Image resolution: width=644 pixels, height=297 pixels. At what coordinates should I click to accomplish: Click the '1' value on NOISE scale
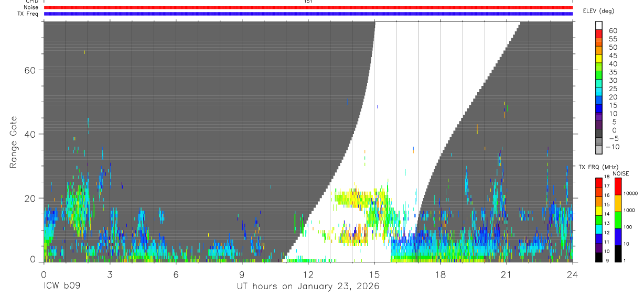(x=626, y=260)
